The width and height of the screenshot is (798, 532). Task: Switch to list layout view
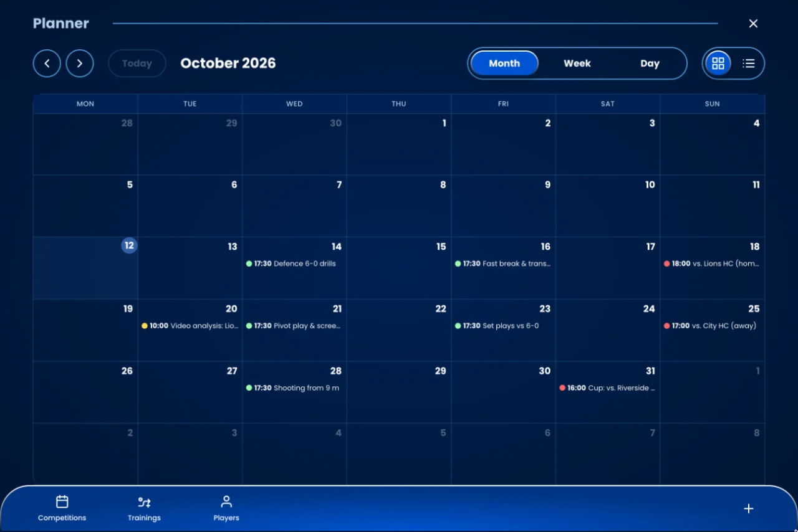(x=749, y=64)
